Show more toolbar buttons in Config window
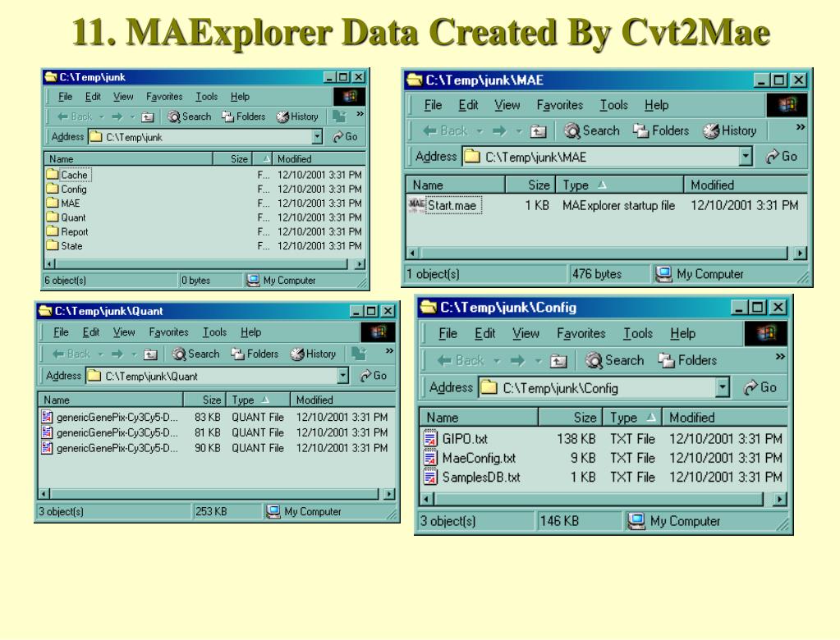 780,356
